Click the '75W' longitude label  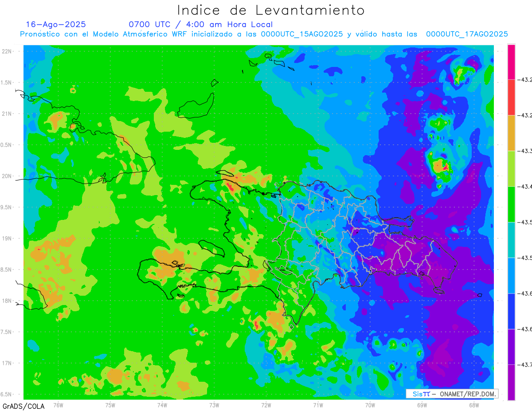110,404
